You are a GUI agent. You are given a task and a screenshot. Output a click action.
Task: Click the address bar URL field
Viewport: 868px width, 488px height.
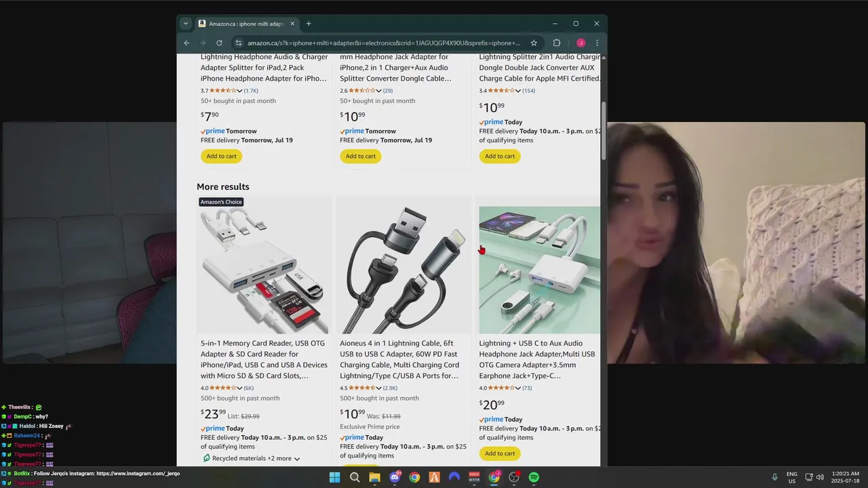pyautogui.click(x=383, y=43)
